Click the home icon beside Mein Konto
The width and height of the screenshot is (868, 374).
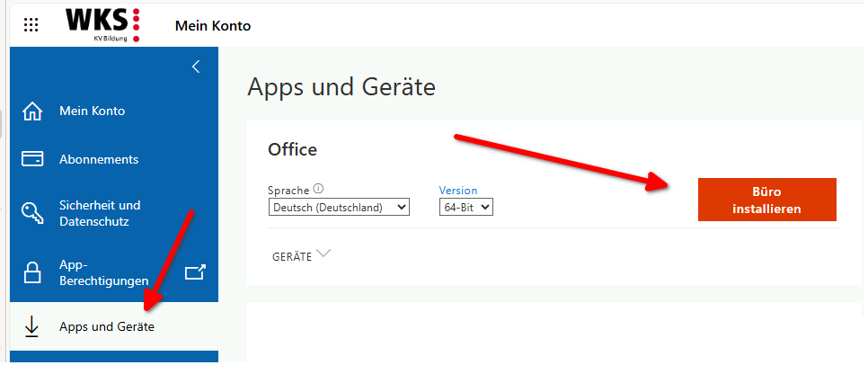[x=32, y=111]
